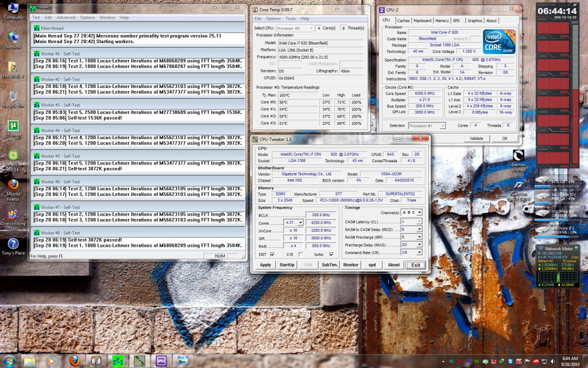Click the 4th Drive (F:) gadget icon
This screenshot has height=368, width=588.
pos(542,229)
